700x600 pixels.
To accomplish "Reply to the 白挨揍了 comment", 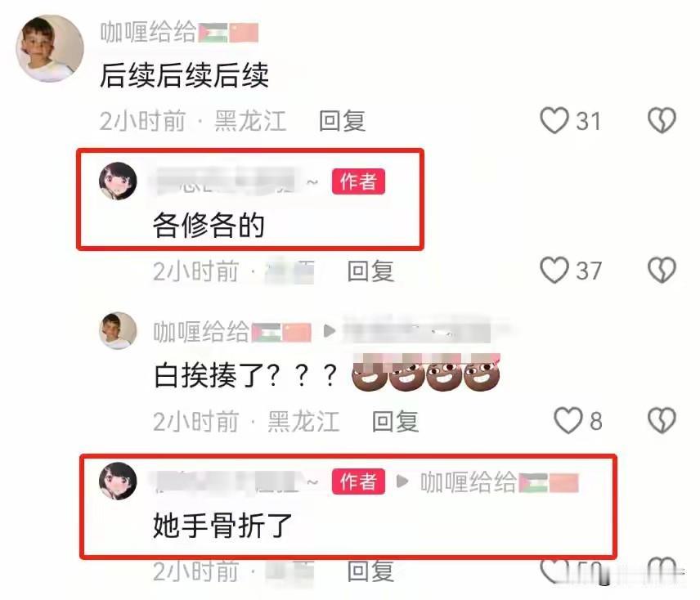I will 396,421.
